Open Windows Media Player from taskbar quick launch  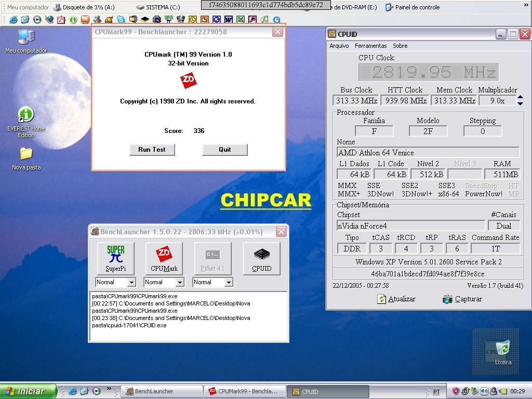point(96,391)
